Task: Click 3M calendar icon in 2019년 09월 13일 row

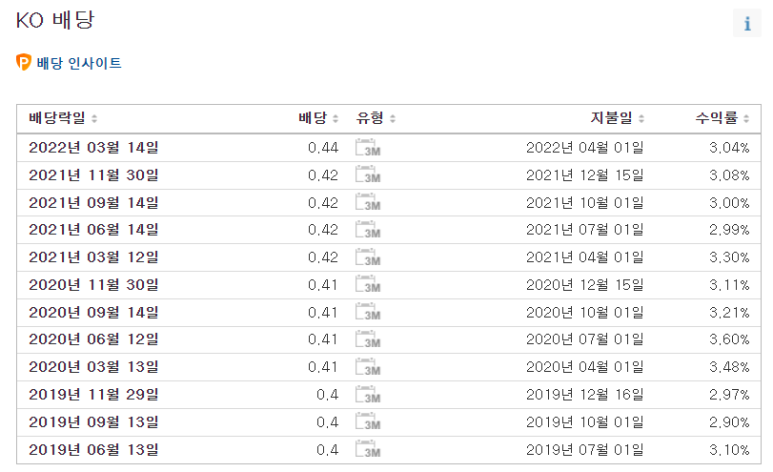Action: (x=368, y=422)
